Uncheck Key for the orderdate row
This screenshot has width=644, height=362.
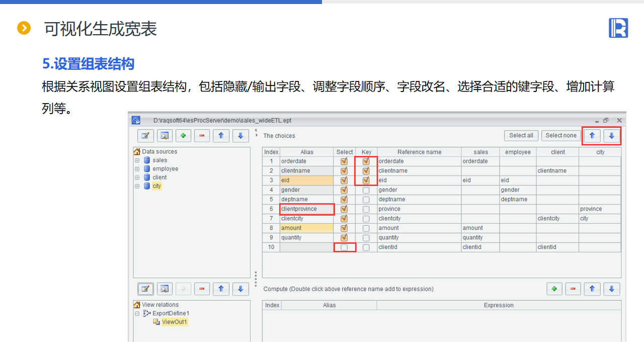pos(366,161)
